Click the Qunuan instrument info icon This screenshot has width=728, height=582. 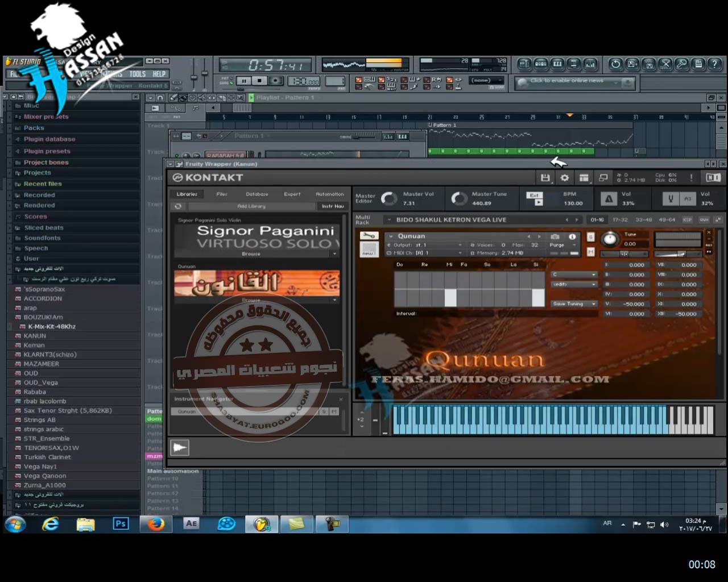(572, 236)
